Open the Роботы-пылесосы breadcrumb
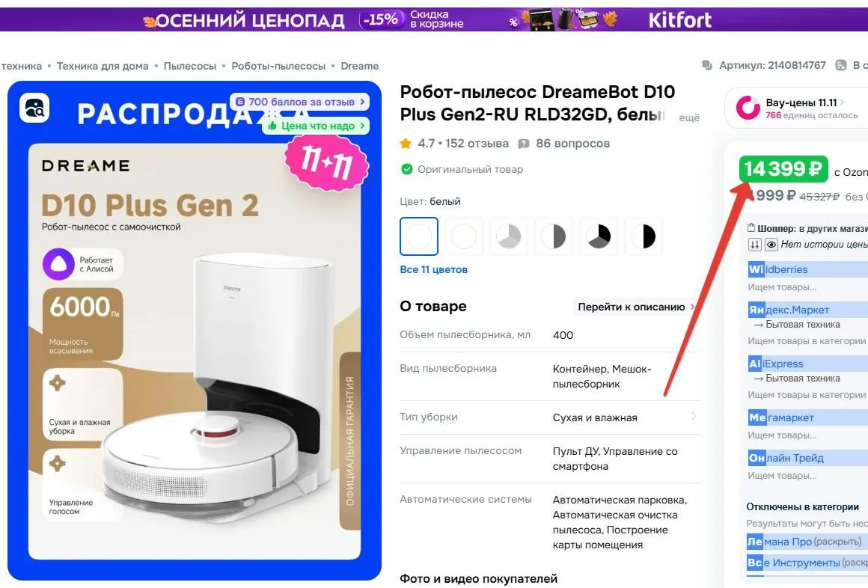This screenshot has height=588, width=868. coord(278,66)
